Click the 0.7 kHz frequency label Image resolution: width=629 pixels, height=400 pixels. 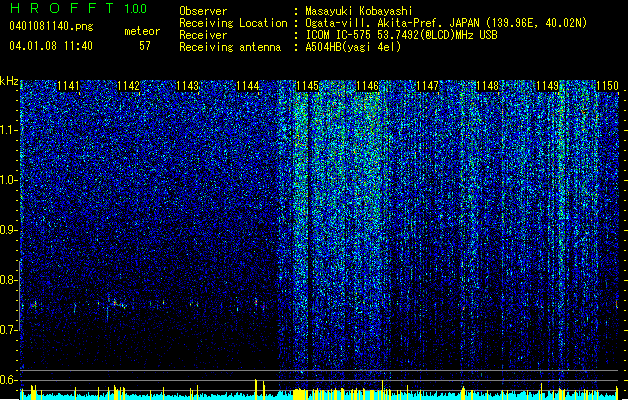[x=9, y=330]
